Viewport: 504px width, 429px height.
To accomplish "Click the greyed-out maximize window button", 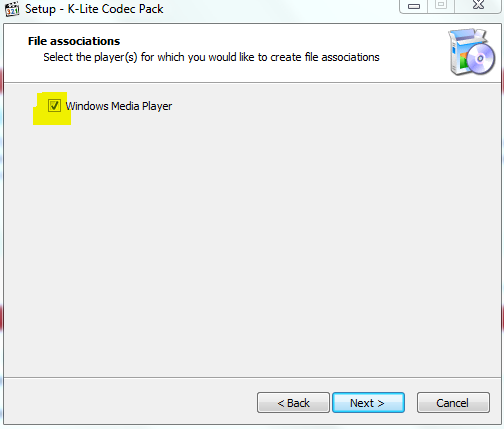I will pyautogui.click(x=441, y=5).
